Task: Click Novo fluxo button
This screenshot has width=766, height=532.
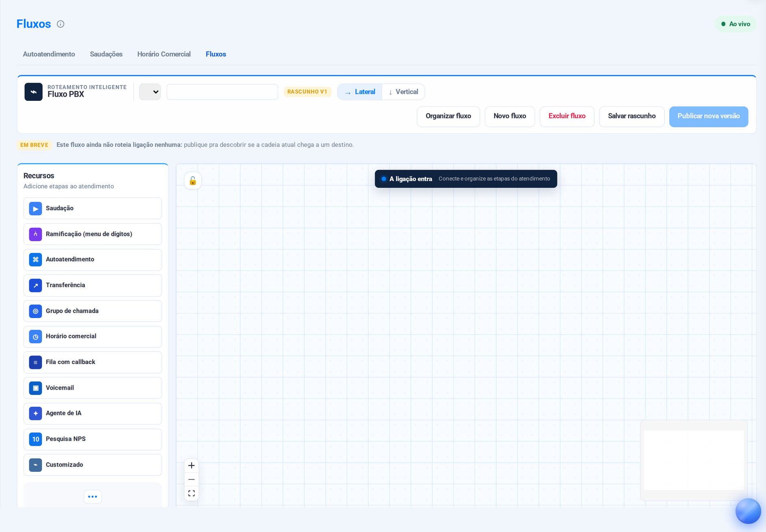Action: click(x=510, y=116)
